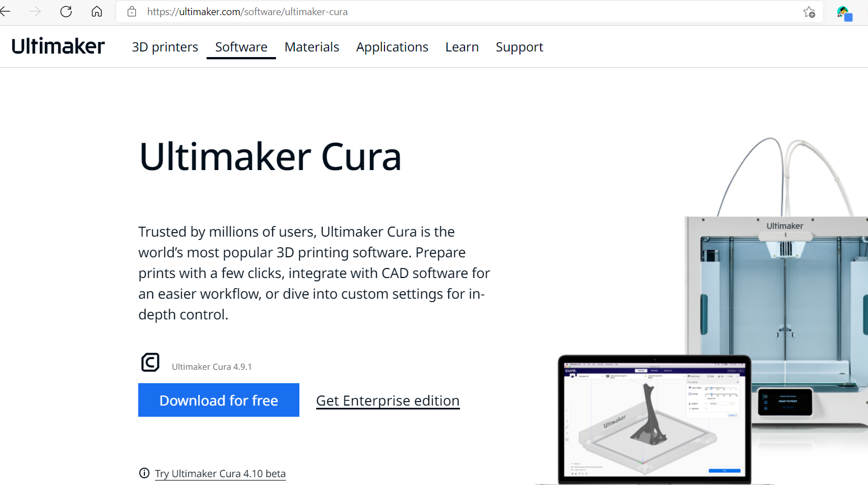Open the Support menu
Screen dimensions: 868x485
click(x=519, y=47)
